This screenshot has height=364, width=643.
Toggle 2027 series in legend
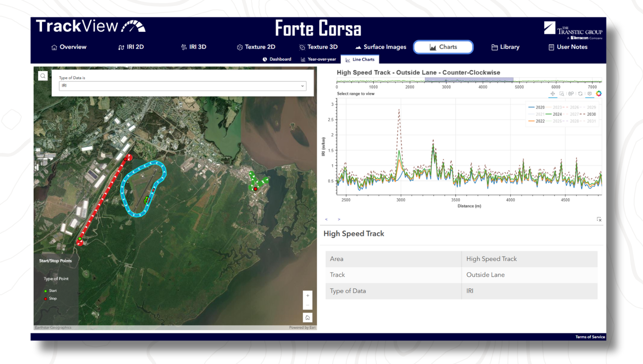[571, 114]
